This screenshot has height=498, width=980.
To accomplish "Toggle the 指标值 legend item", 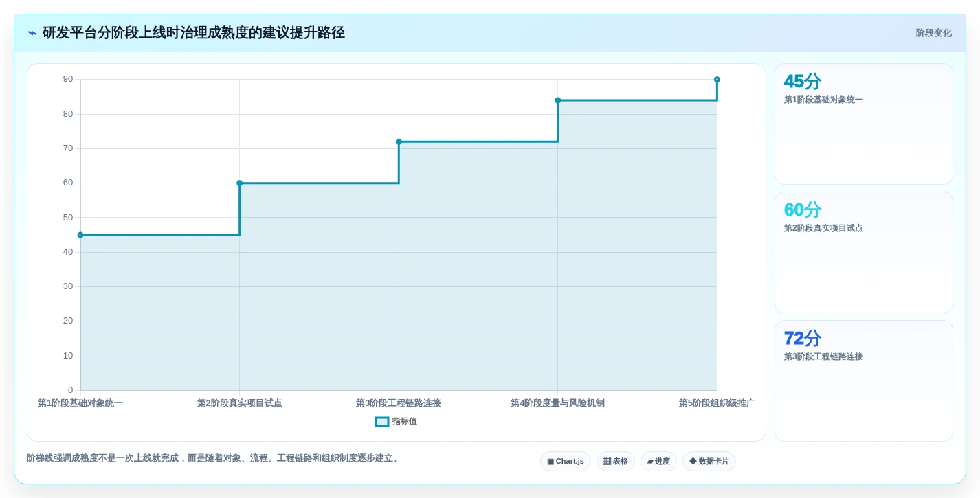I will point(396,422).
